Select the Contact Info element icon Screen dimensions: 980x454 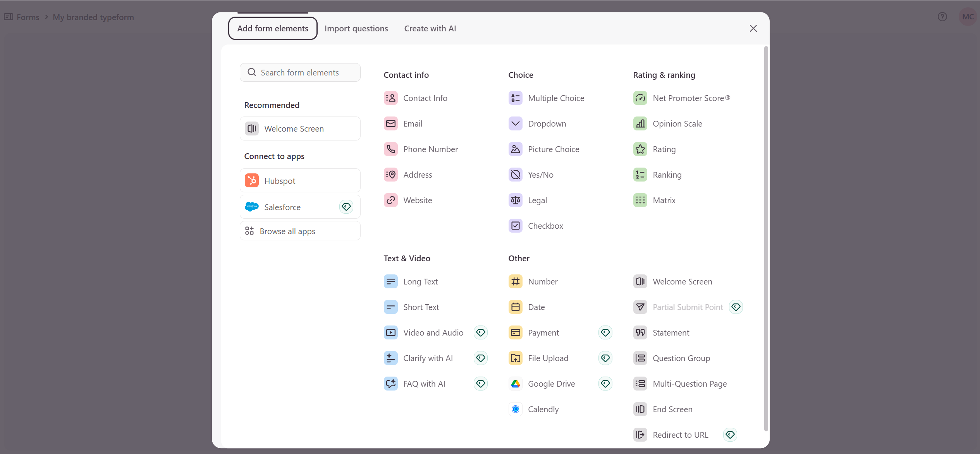click(391, 98)
